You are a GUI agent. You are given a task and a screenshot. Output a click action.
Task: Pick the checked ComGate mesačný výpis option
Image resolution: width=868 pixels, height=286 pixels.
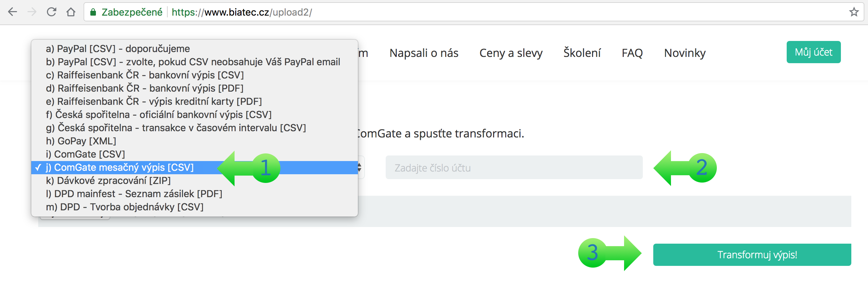pyautogui.click(x=124, y=167)
